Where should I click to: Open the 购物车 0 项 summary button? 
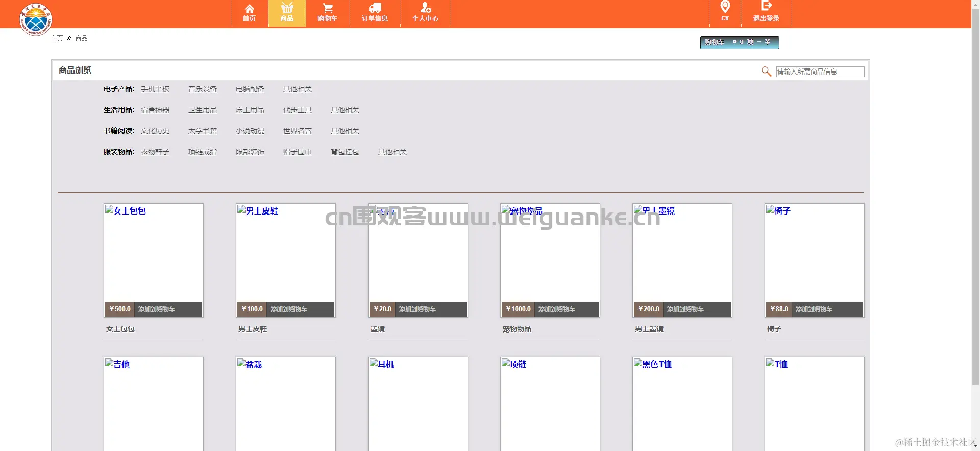coord(740,42)
